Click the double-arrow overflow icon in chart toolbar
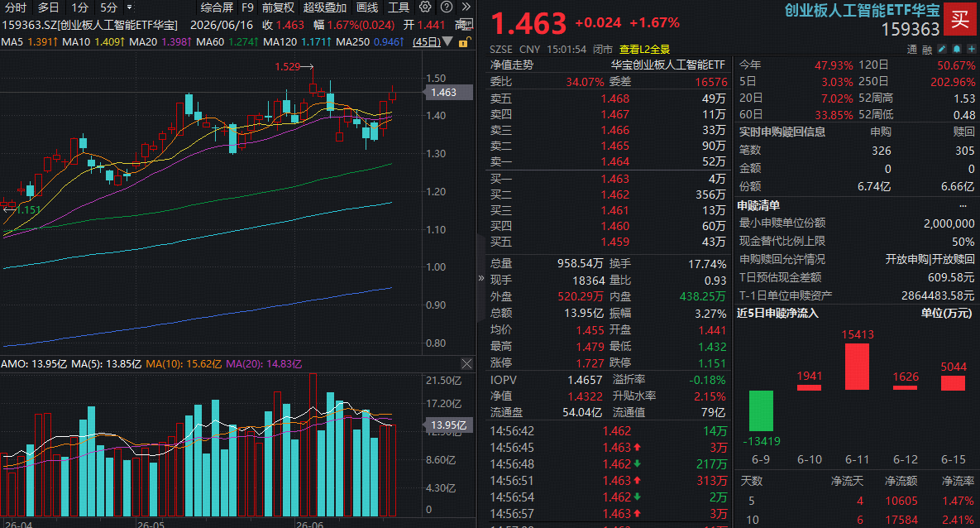The height and width of the screenshot is (528, 980). pos(466,7)
